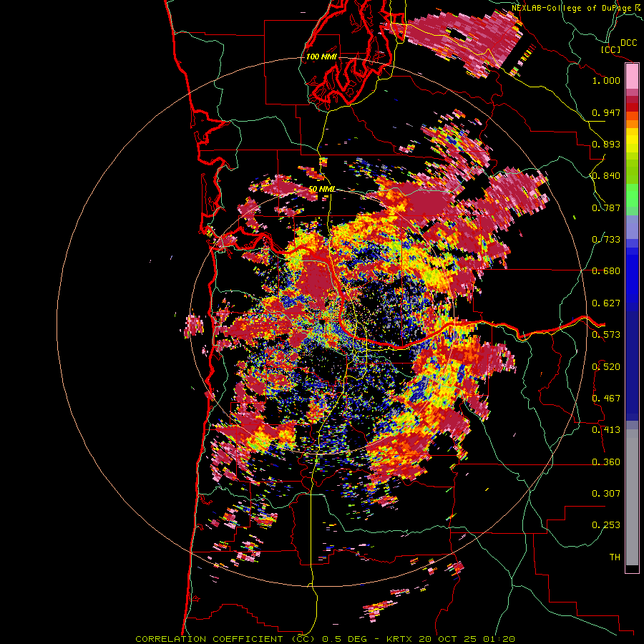
Task: Pick the orange swatch just below 0.947
Action: pos(632,116)
